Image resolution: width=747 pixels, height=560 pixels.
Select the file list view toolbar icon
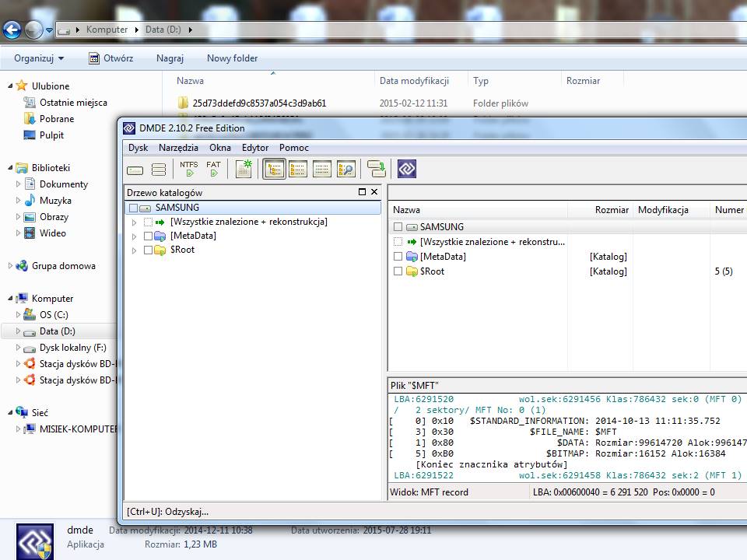coord(298,169)
